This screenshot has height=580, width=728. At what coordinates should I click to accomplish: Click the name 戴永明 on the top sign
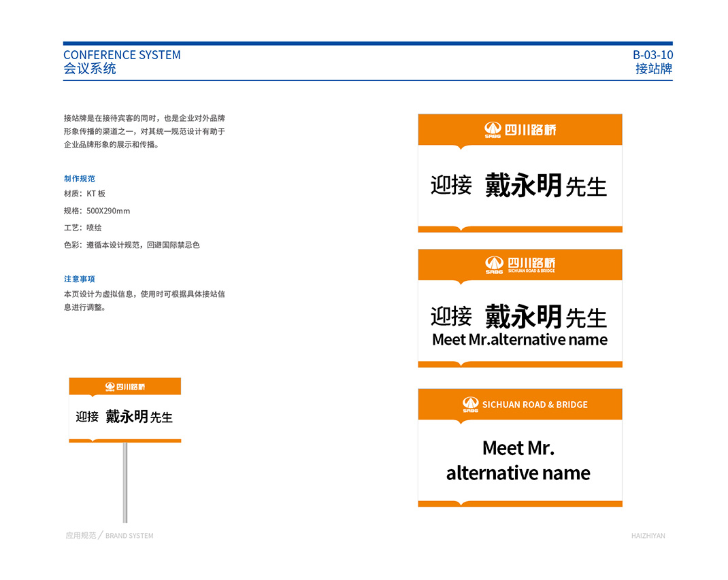coord(523,185)
